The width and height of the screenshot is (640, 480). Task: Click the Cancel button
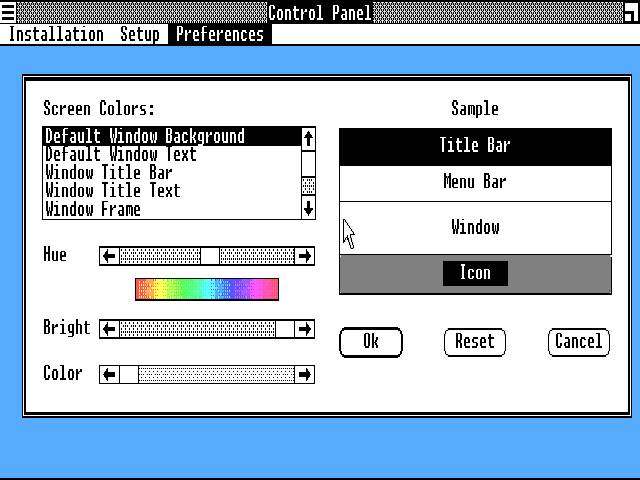coord(579,342)
